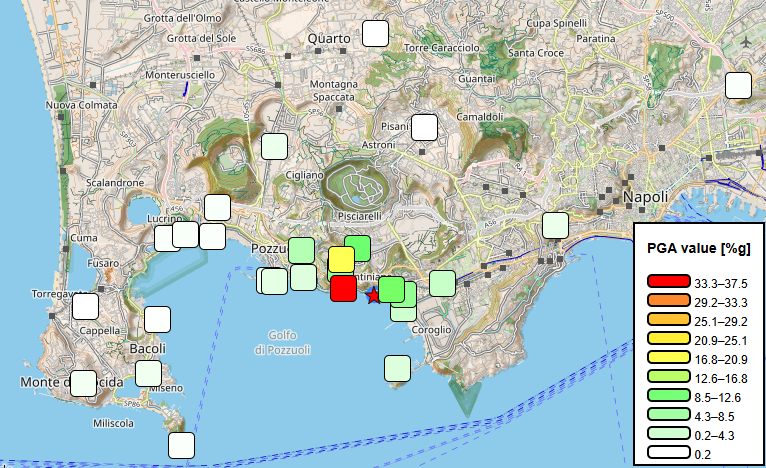The height and width of the screenshot is (468, 766).
Task: Open the white station marker next to Pisani
Action: coord(424,128)
